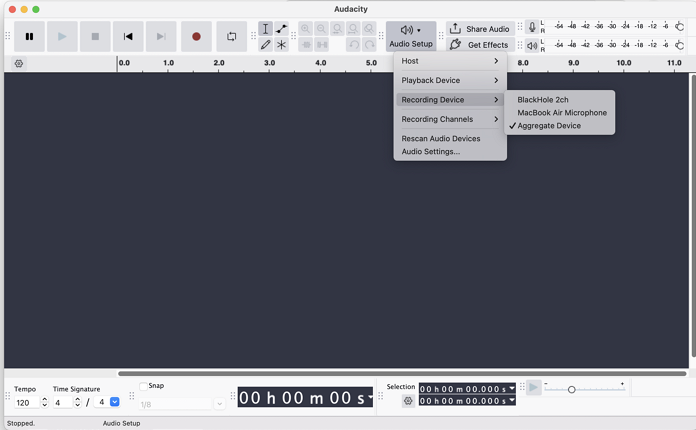
Task: Click Fit Selection to Width icon
Action: [x=337, y=29]
